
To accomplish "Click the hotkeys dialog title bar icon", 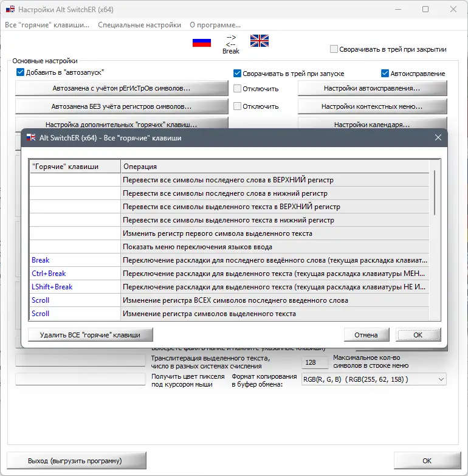I will [31, 137].
